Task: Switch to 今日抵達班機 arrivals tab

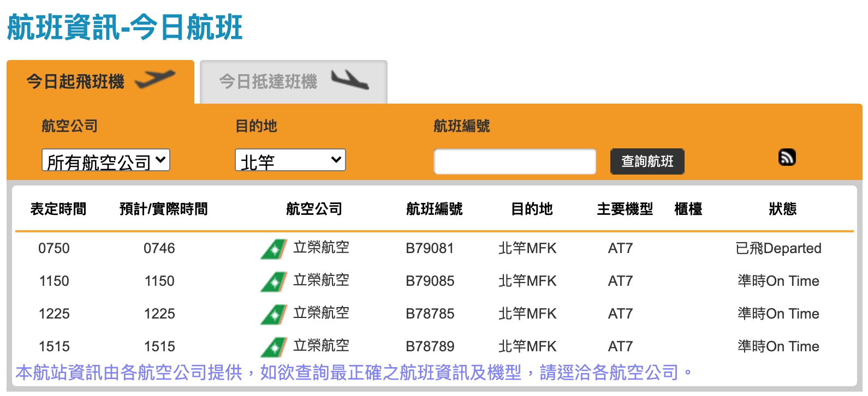Action: (268, 82)
